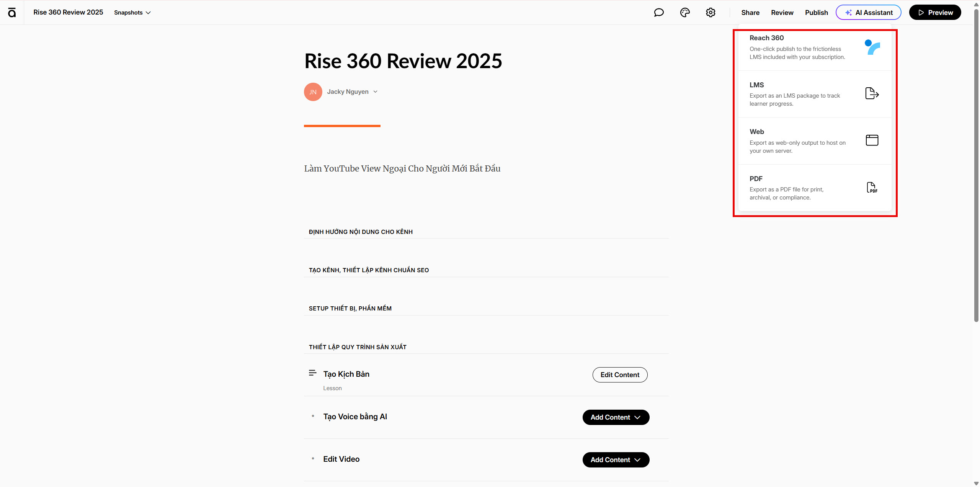This screenshot has height=487, width=980.
Task: Launch the AI Assistant
Action: pyautogui.click(x=868, y=13)
